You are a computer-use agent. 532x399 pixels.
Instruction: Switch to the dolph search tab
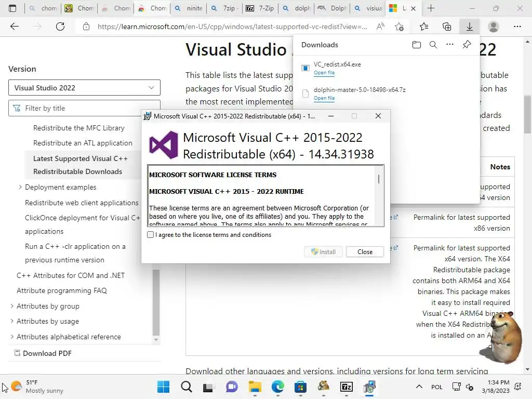[296, 8]
